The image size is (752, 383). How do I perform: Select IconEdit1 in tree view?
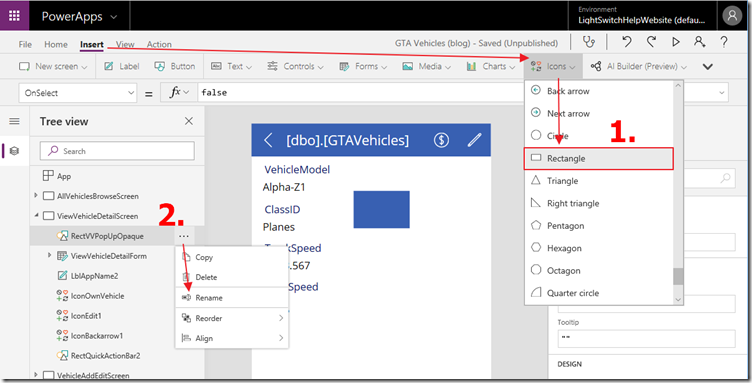pyautogui.click(x=79, y=316)
